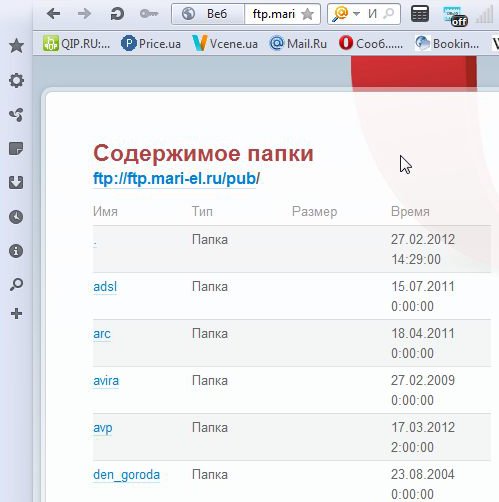Open the History clock panel icon
499x502 pixels.
coord(16,217)
